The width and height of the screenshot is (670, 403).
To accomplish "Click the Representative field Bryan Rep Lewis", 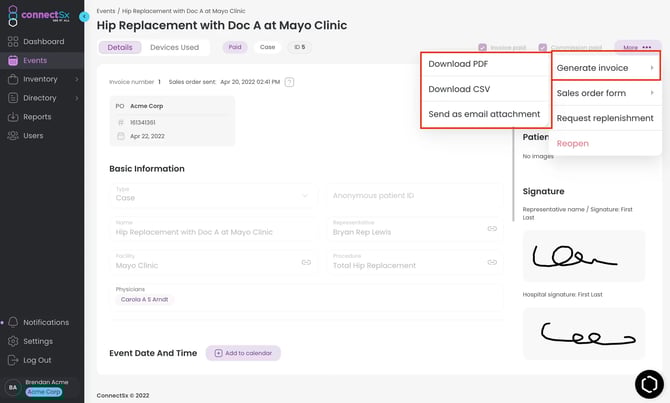I will (x=415, y=229).
